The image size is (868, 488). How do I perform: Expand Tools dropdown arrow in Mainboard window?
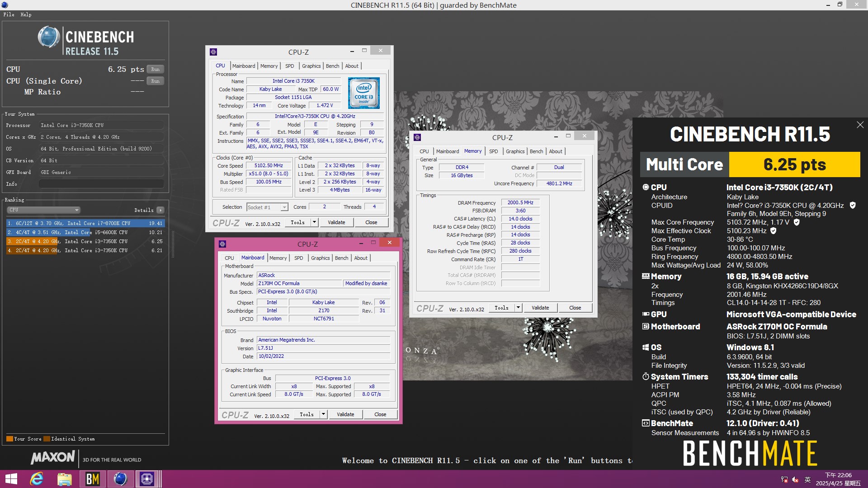pos(323,414)
